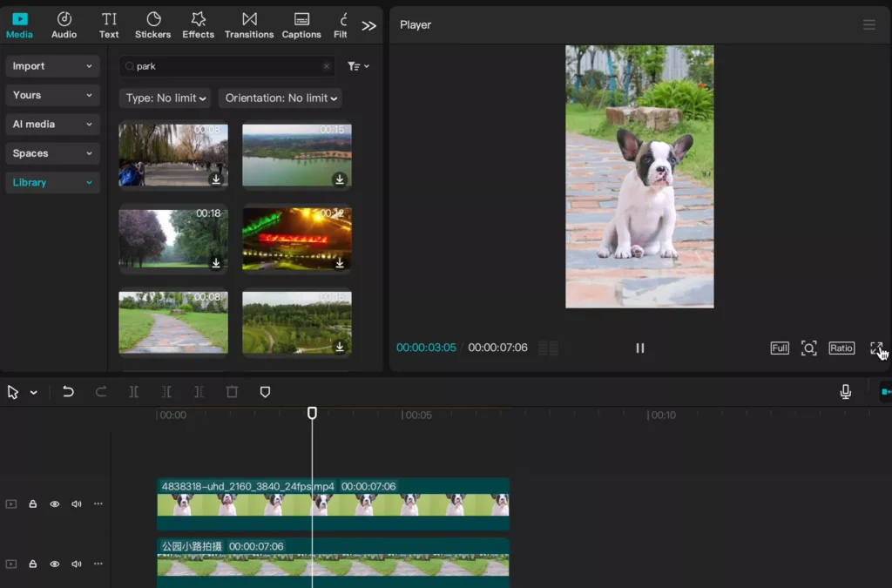The image size is (892, 588).
Task: Click the player zoom scan icon
Action: pyautogui.click(x=808, y=348)
